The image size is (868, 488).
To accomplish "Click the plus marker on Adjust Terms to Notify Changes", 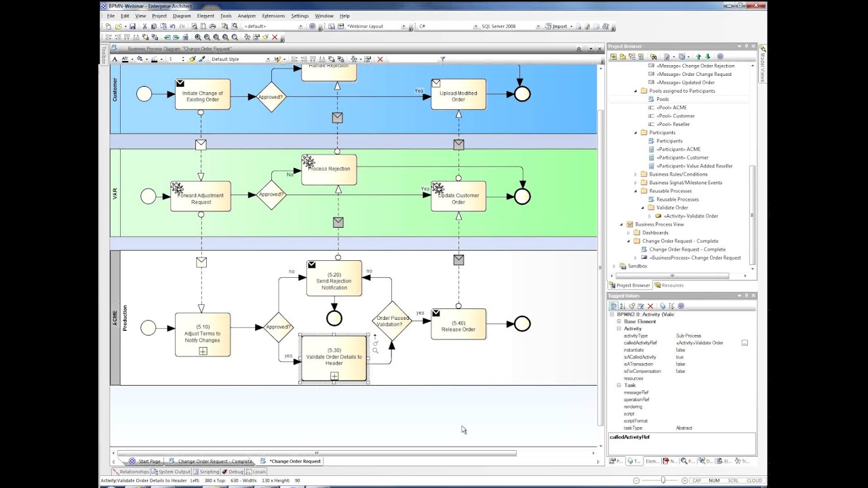I will point(203,351).
